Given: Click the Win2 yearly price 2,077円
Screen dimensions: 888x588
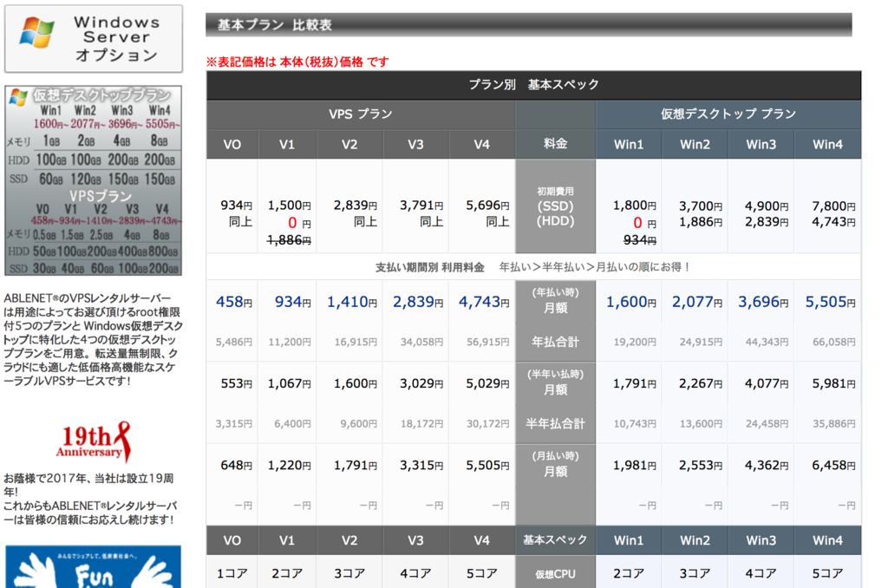Looking at the screenshot, I should [x=697, y=302].
